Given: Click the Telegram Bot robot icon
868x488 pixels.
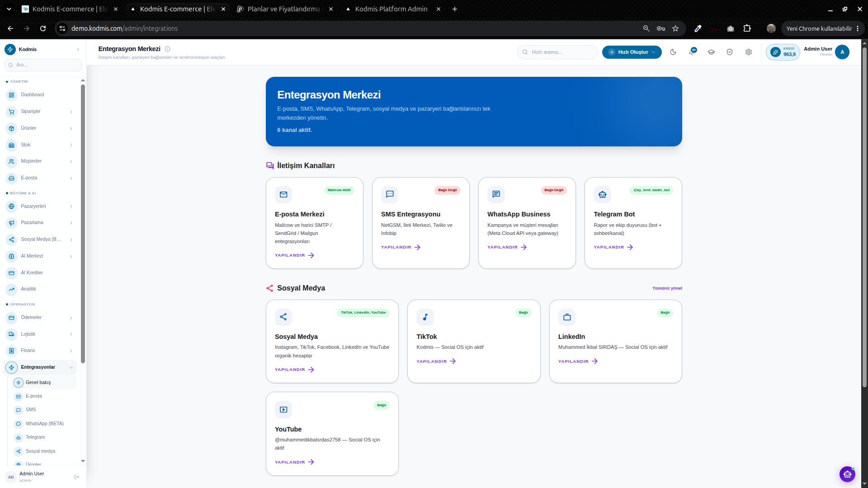Looking at the screenshot, I should [x=602, y=195].
